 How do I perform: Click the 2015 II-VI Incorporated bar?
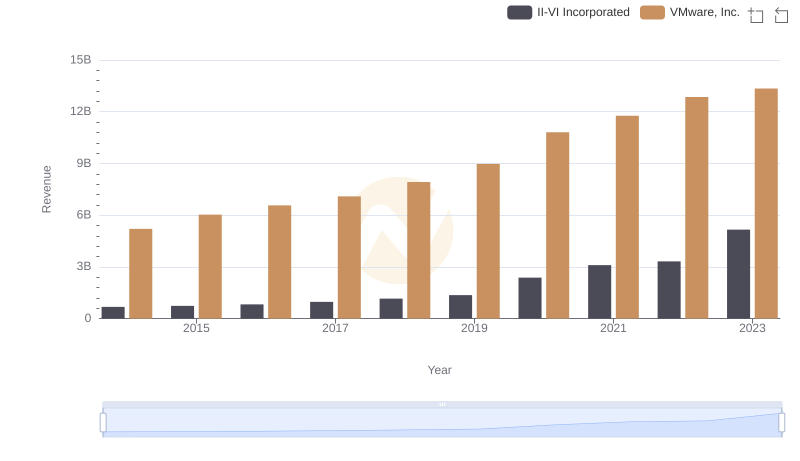click(183, 312)
